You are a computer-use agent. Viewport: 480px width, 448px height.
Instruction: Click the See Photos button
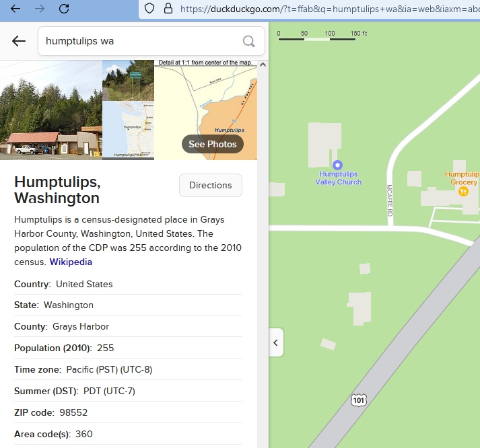pyautogui.click(x=212, y=144)
